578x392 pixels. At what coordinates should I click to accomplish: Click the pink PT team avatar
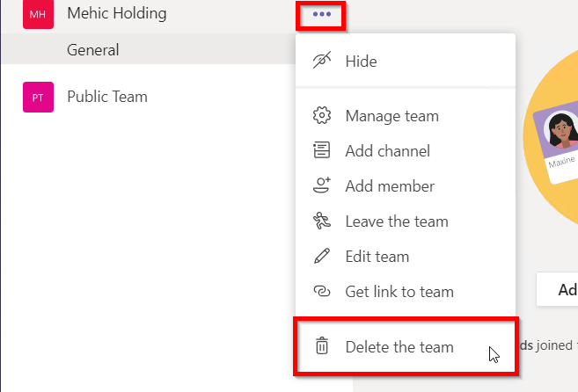click(x=38, y=98)
